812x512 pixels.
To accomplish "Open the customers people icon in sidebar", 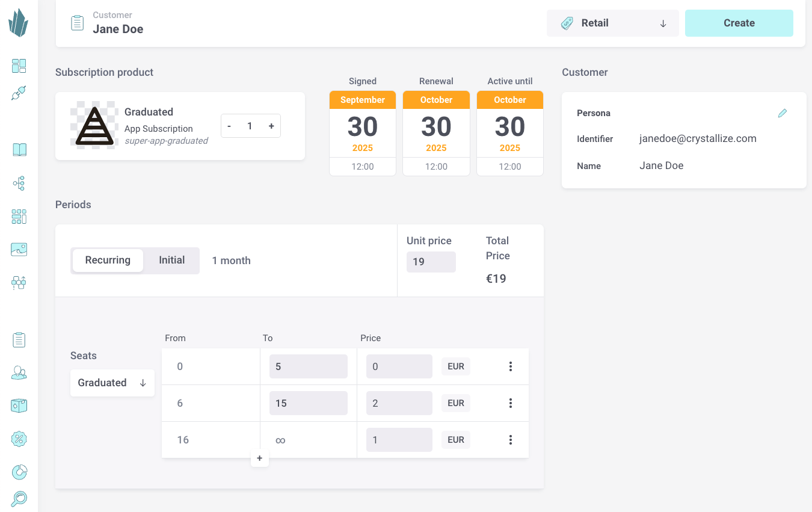I will 19,373.
